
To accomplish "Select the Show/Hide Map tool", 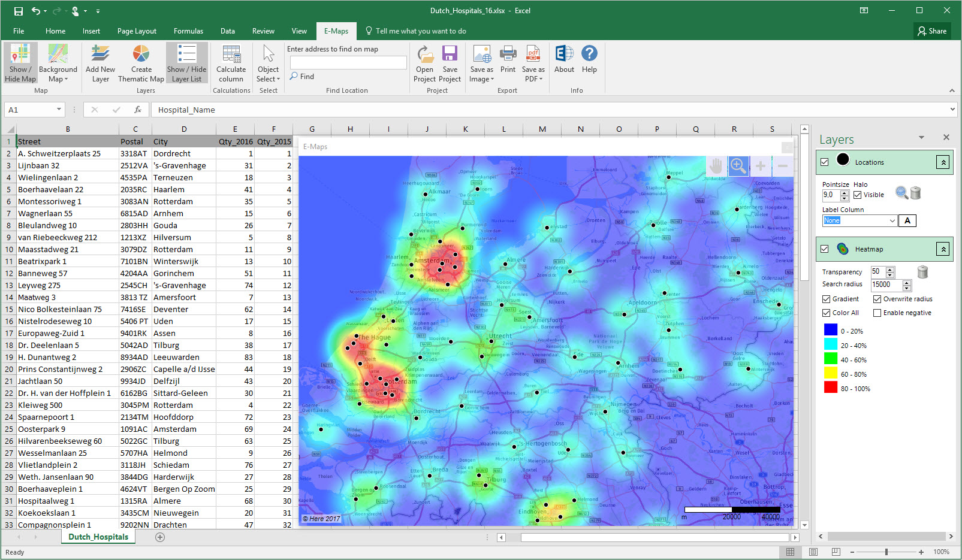I will tap(20, 62).
